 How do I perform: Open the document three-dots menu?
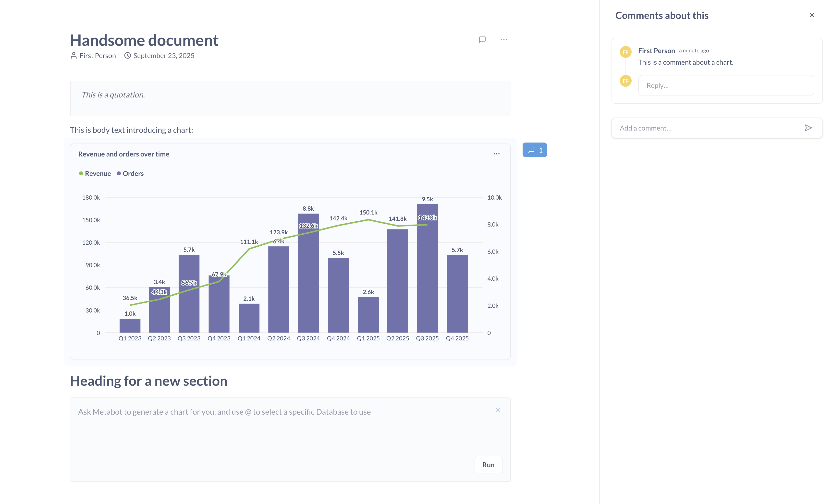pos(504,39)
